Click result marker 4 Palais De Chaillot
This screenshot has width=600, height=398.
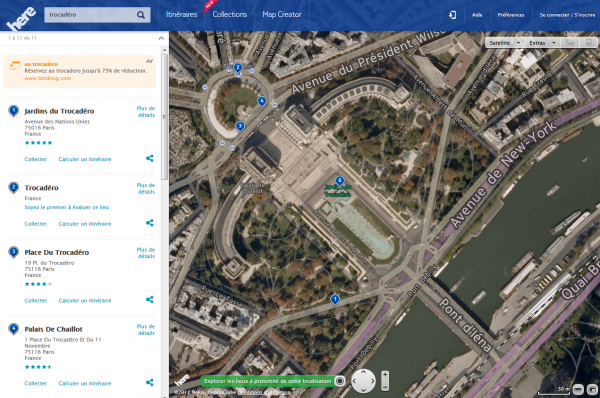click(x=13, y=329)
